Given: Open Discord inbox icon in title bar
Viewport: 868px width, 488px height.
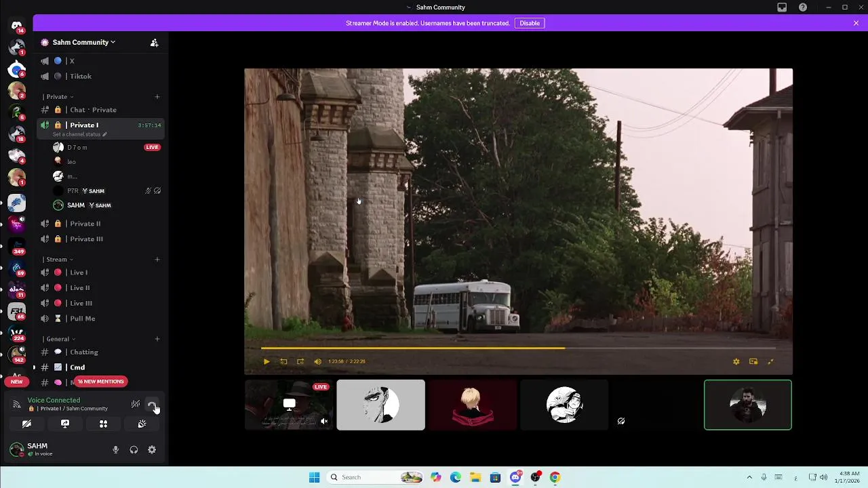Looking at the screenshot, I should point(782,7).
